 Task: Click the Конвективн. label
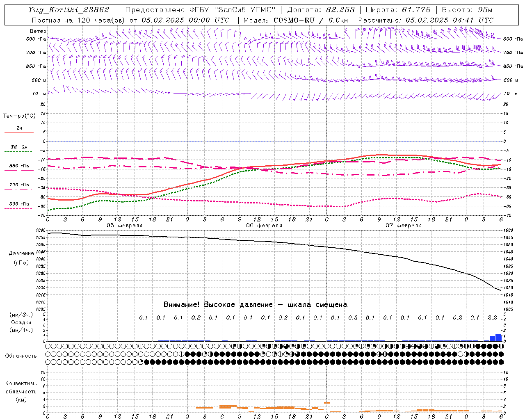(21, 383)
